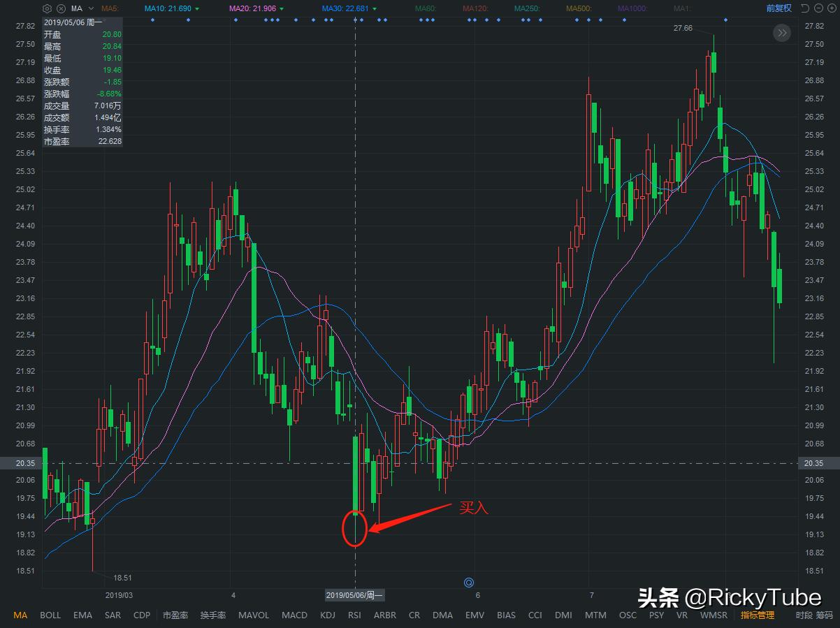This screenshot has width=840, height=628.
Task: Switch to the RSI indicator
Action: click(354, 615)
